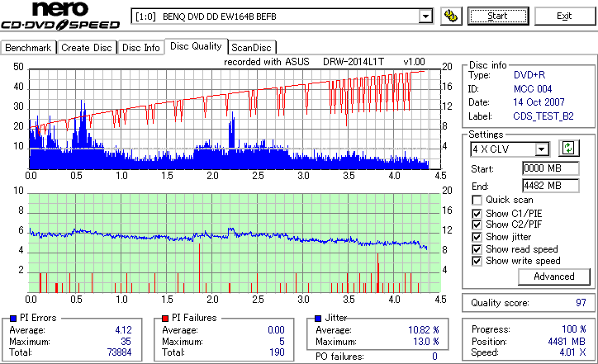This screenshot has height=364, width=598.
Task: Click the red PI Failures legend square
Action: (165, 318)
